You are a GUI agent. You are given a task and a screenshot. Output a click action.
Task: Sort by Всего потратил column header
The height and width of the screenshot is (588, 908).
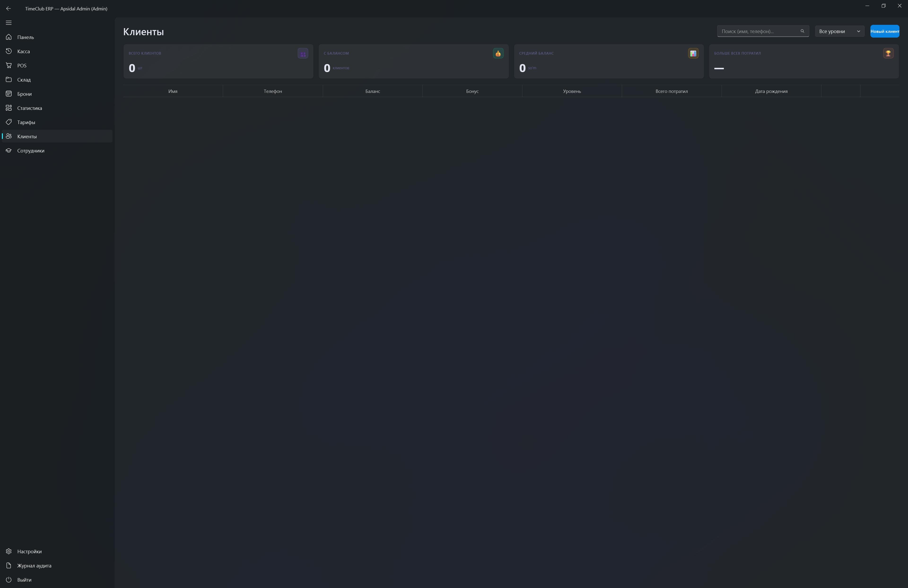click(672, 91)
